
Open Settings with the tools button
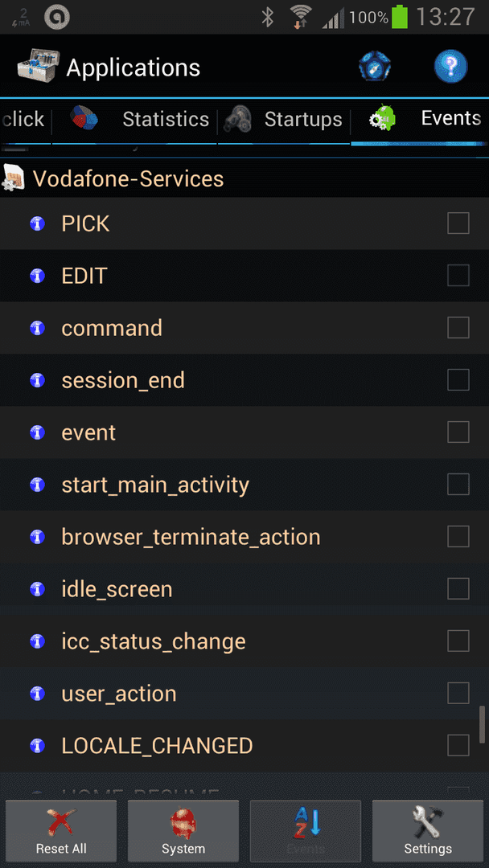pos(428,831)
